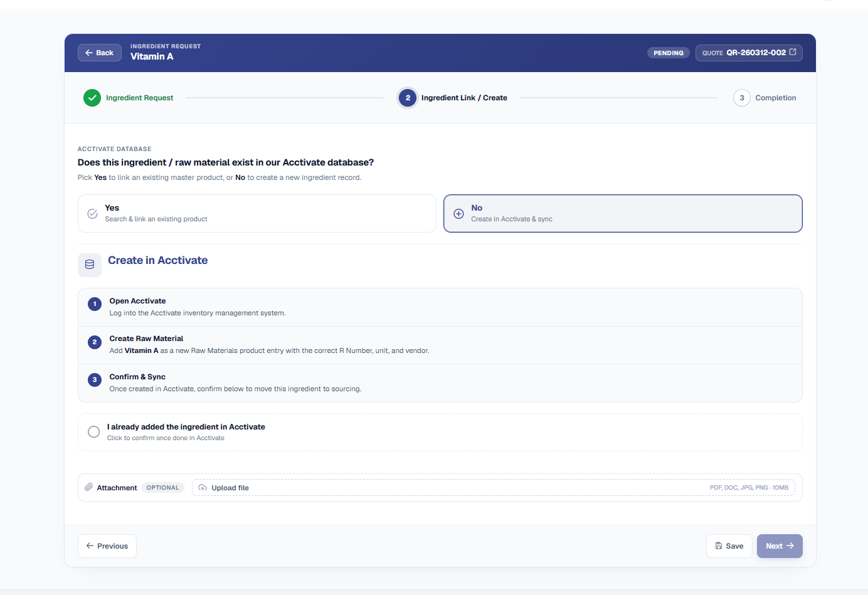Viewport: 868px width, 595px height.
Task: Click the step 2 number circle
Action: click(x=408, y=98)
